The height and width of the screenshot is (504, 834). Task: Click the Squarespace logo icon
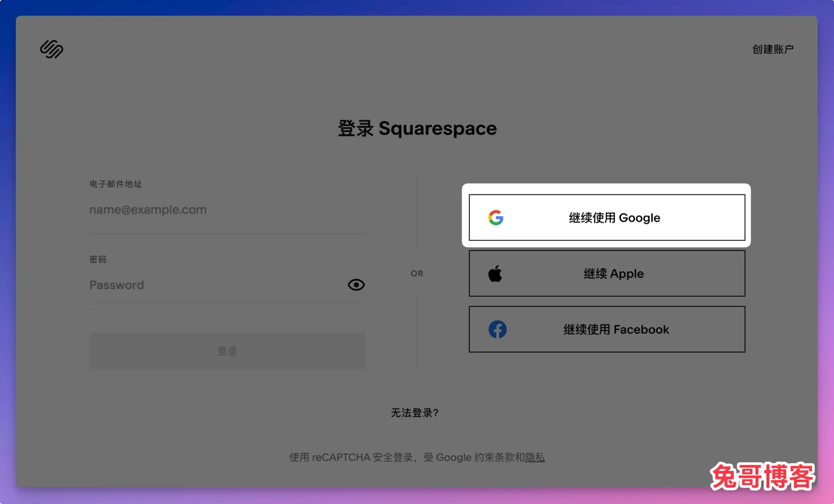coord(51,49)
